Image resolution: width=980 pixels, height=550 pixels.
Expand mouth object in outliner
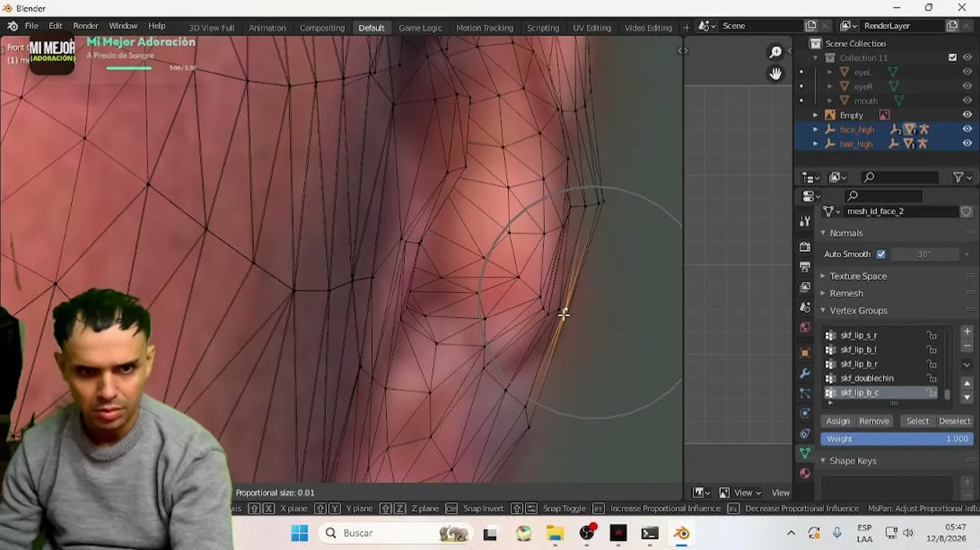click(x=830, y=101)
